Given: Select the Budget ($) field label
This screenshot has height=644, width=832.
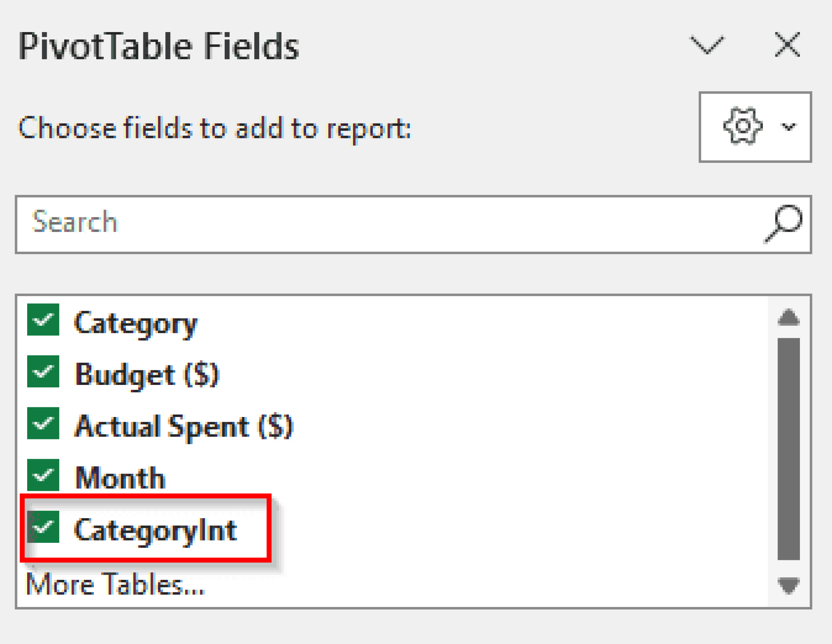Looking at the screenshot, I should point(147,375).
